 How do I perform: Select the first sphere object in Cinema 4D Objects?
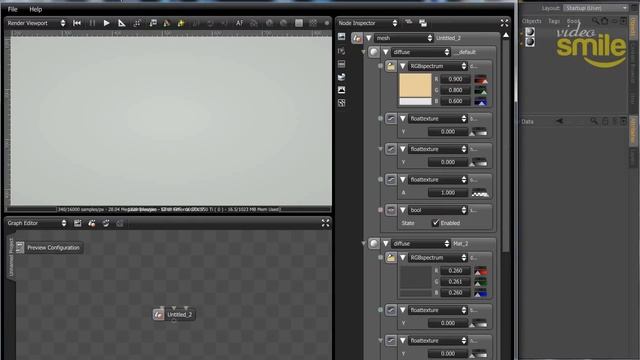[x=530, y=31]
